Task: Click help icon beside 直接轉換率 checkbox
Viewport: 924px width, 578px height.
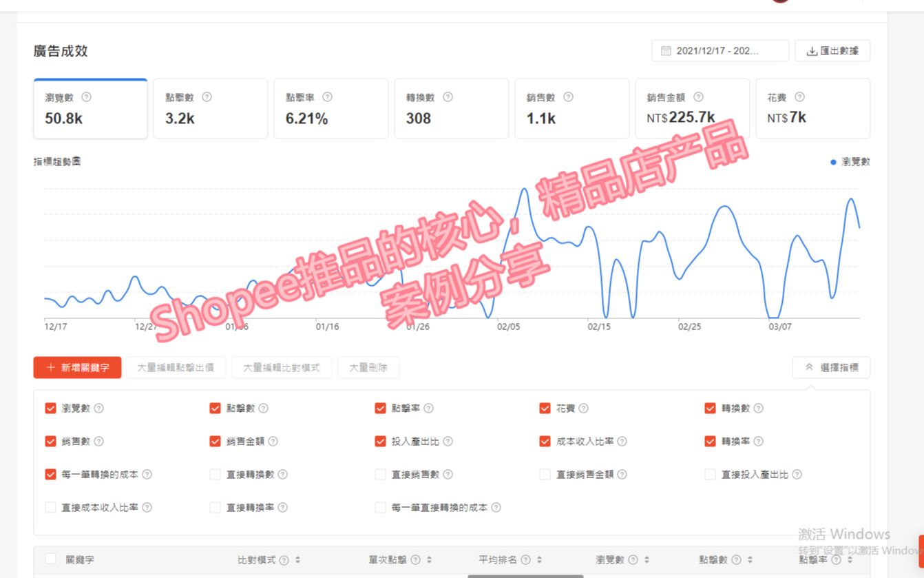Action: pos(282,508)
